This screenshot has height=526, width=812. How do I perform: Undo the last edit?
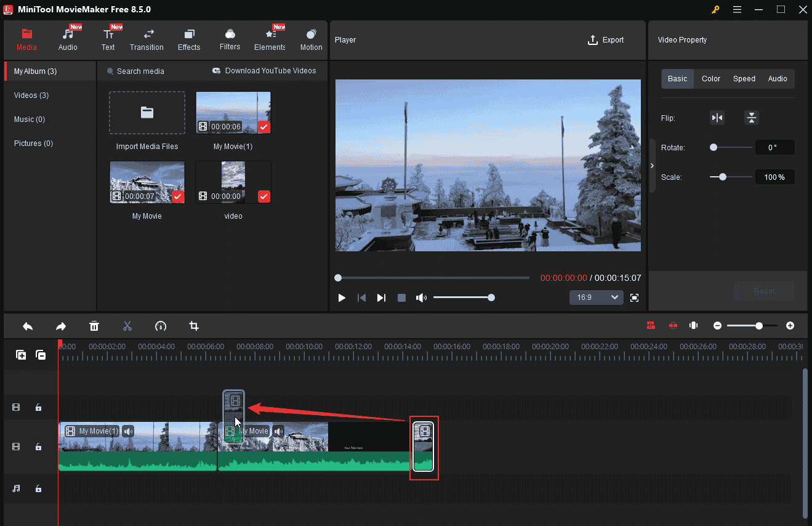27,326
